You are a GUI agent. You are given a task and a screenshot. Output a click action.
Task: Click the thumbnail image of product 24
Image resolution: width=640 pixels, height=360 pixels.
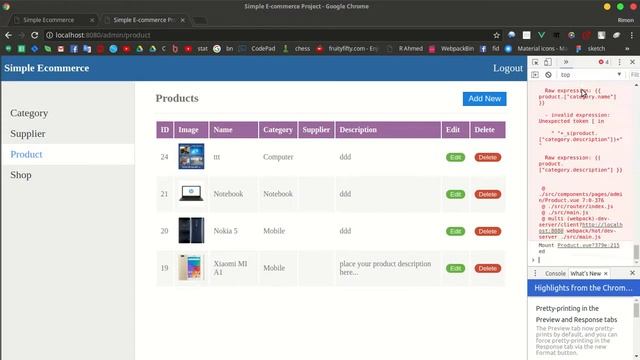191,156
